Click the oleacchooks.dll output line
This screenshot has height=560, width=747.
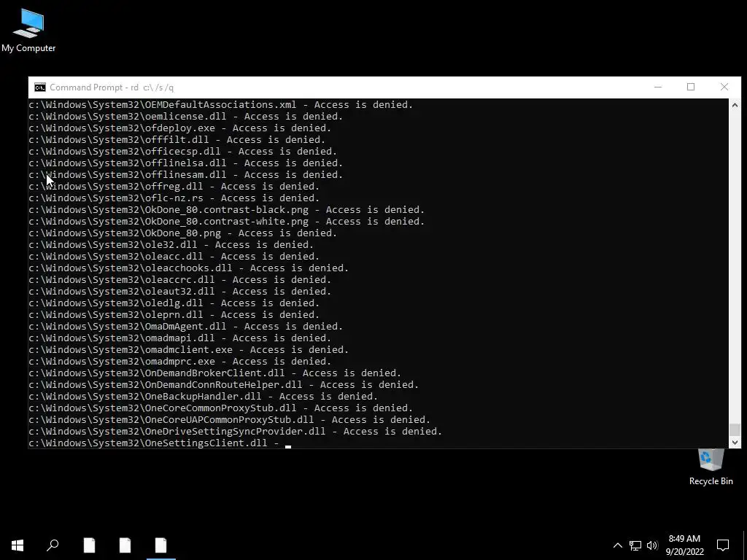[x=189, y=268]
